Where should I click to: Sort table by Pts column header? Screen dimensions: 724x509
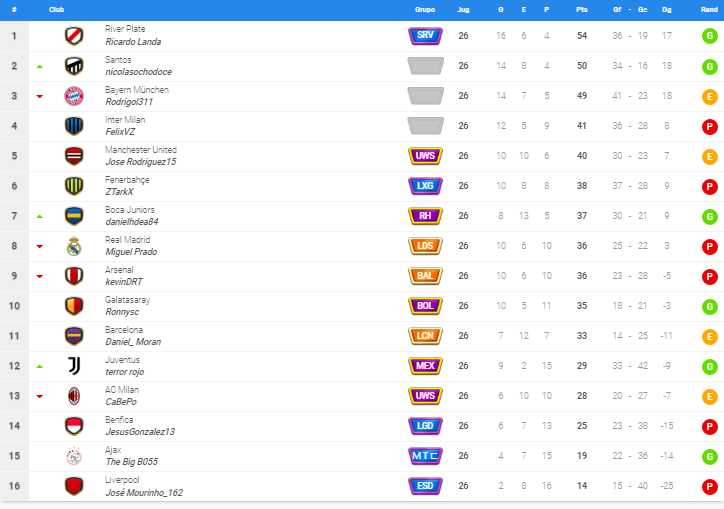[x=582, y=10]
